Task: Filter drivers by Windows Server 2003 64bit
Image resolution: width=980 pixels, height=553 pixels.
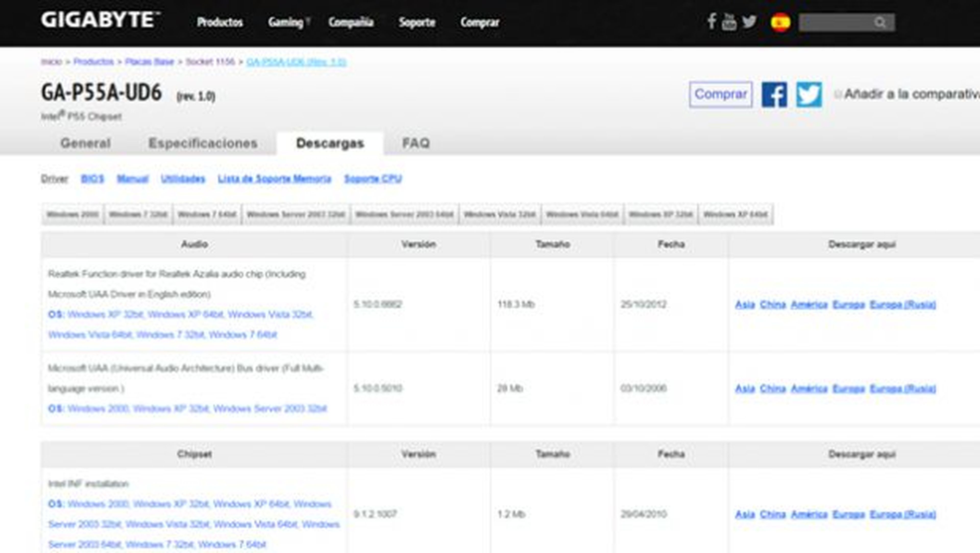Action: 404,214
